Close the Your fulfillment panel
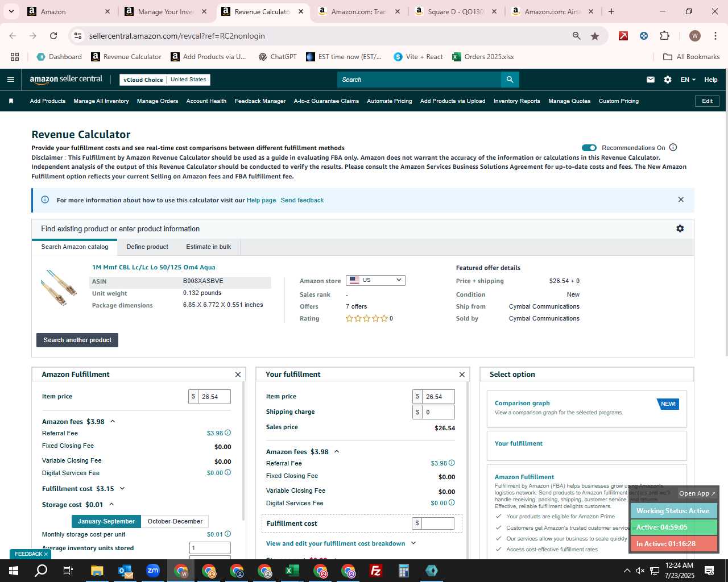 pos(462,375)
